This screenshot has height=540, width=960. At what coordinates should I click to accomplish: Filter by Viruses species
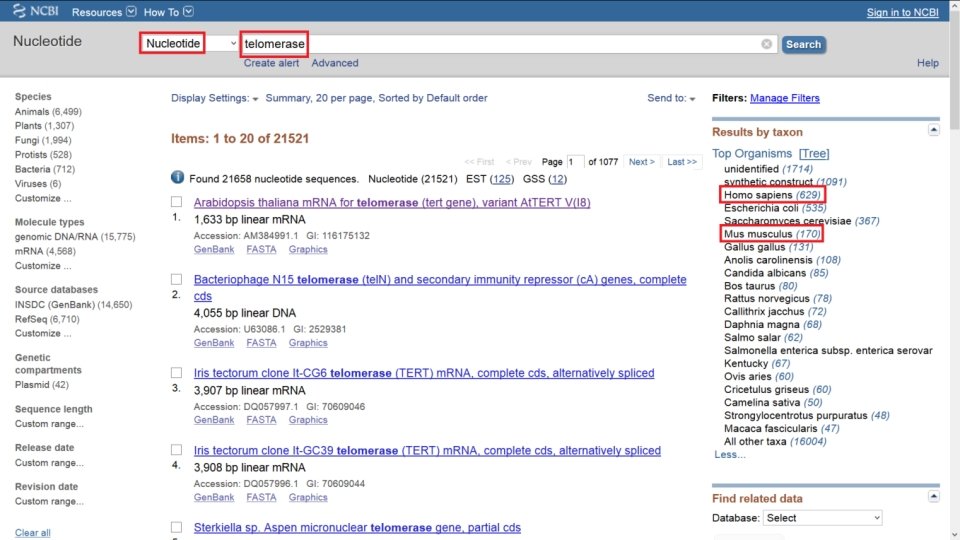pos(38,184)
